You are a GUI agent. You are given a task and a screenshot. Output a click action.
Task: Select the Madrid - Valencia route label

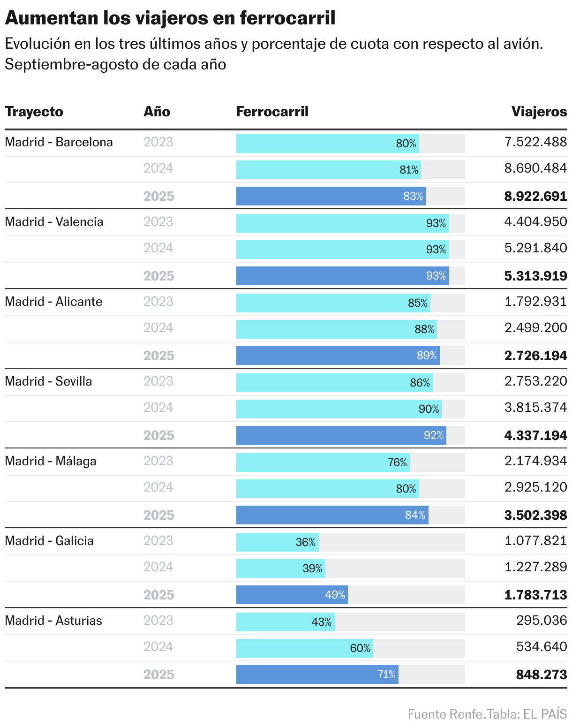click(54, 222)
